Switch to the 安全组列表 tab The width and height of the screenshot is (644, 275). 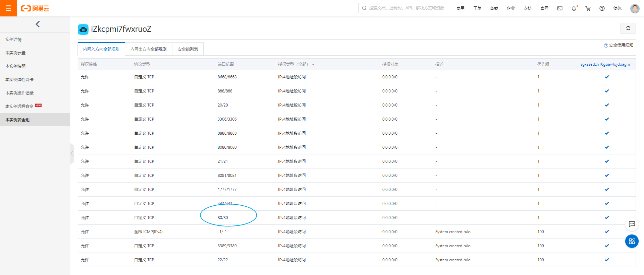pos(187,49)
